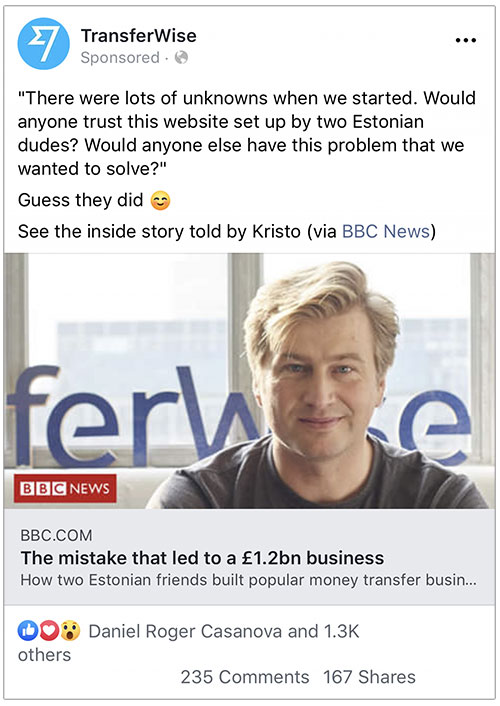The width and height of the screenshot is (500, 706).
Task: Open the TransferWise page name link
Action: tap(139, 36)
